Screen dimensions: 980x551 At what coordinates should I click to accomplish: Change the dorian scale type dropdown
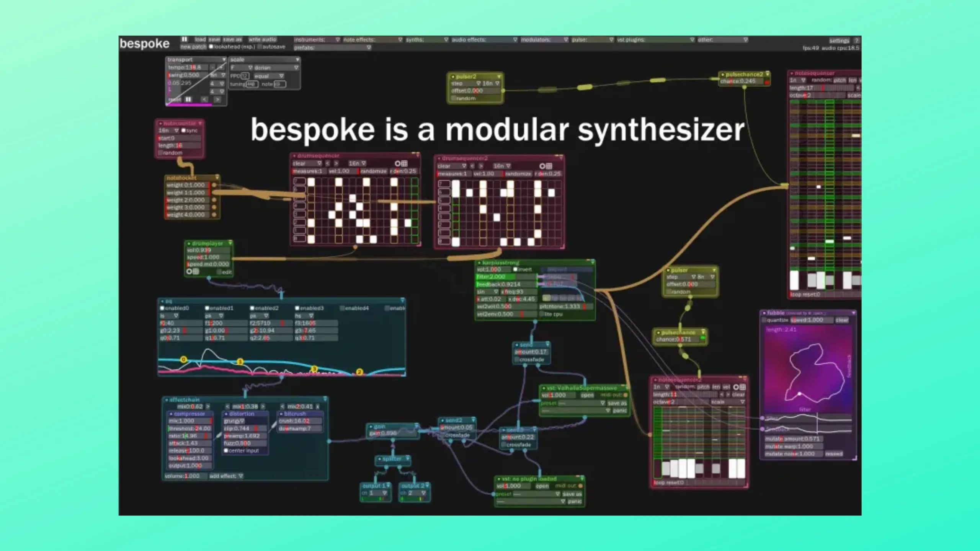276,67
